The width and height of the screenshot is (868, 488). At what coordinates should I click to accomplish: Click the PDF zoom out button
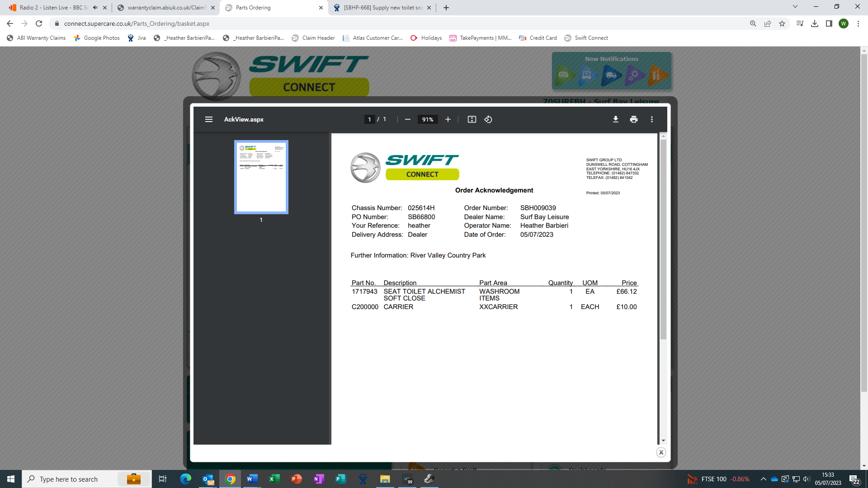click(x=408, y=119)
